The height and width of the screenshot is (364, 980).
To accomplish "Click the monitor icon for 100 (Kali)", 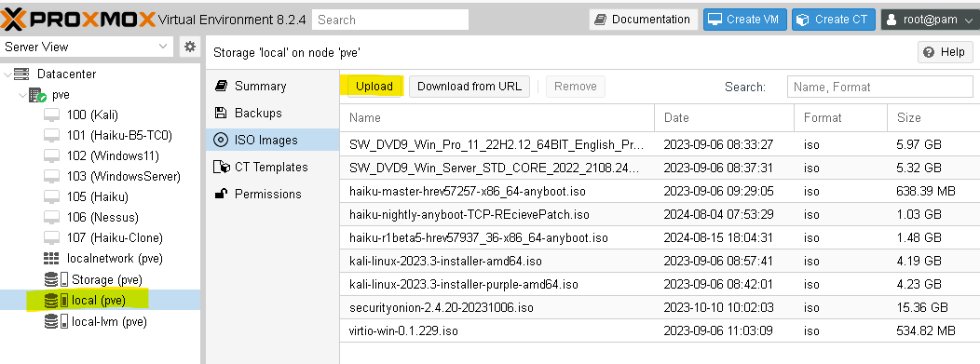I will 52,115.
